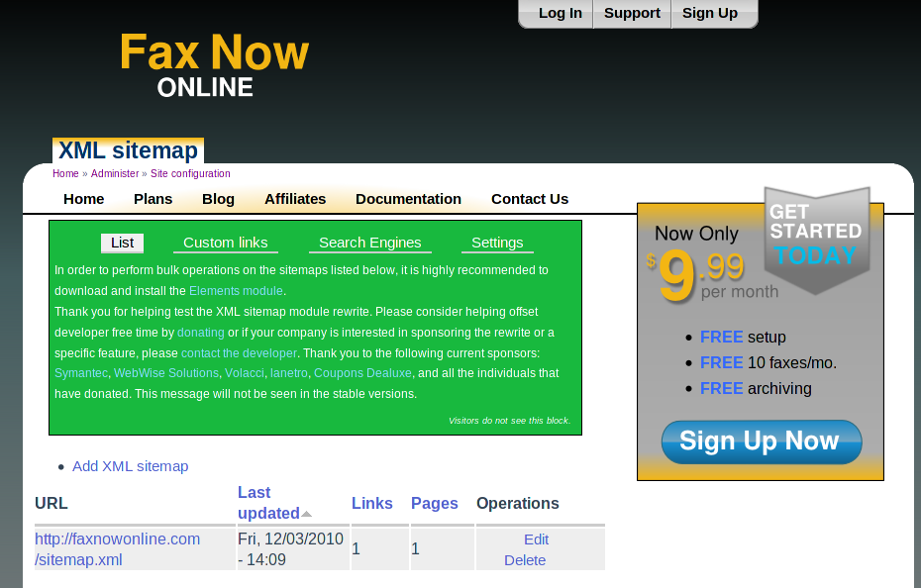Viewport: 921px width, 588px height.
Task: Click the Fax Now Online logo
Action: [214, 64]
